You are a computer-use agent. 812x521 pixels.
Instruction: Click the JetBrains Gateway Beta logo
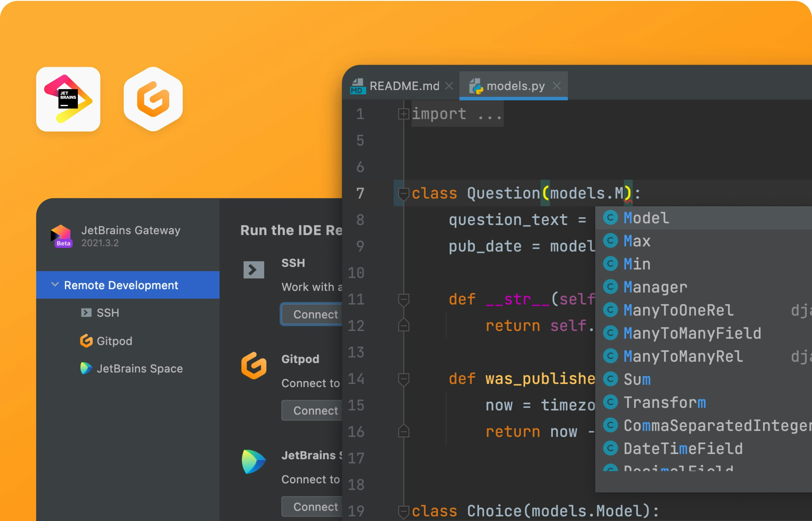pyautogui.click(x=61, y=236)
